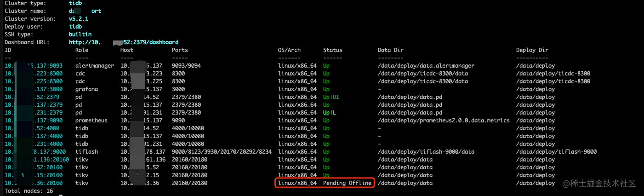Select the tiflash role cell
Image resolution: width=644 pixels, height=196 pixels.
[x=86, y=152]
